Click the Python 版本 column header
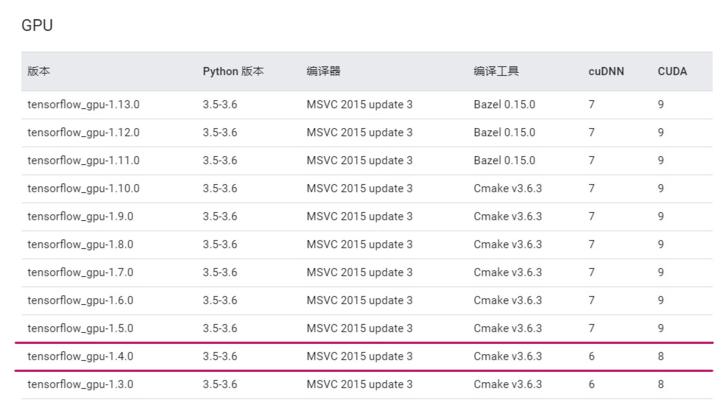This screenshot has height=400, width=723. pos(233,71)
